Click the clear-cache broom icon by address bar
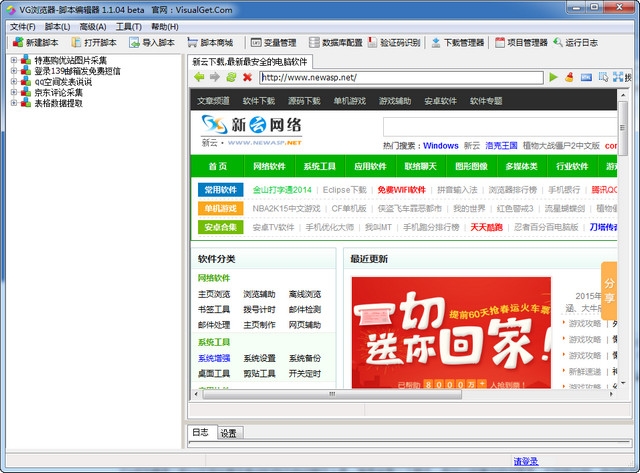The image size is (640, 473). click(x=569, y=77)
